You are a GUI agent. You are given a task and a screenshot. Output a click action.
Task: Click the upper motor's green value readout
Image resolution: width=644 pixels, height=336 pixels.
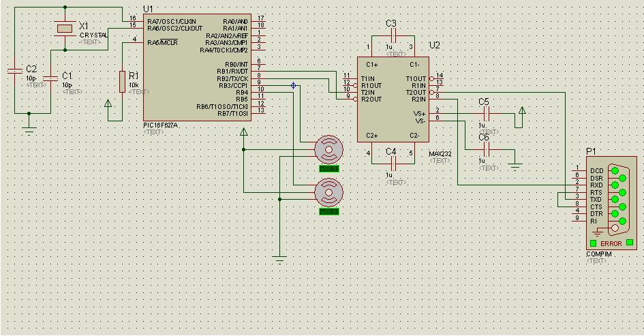pos(329,168)
